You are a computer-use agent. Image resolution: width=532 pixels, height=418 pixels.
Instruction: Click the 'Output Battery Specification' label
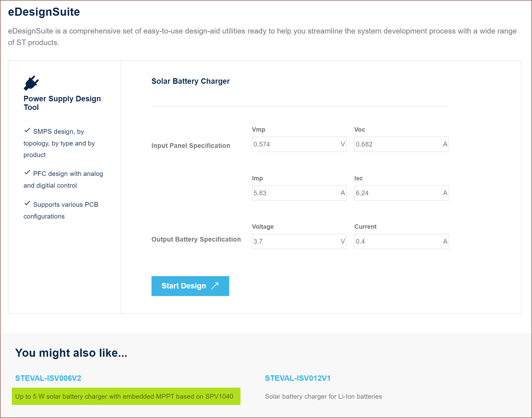pos(196,239)
